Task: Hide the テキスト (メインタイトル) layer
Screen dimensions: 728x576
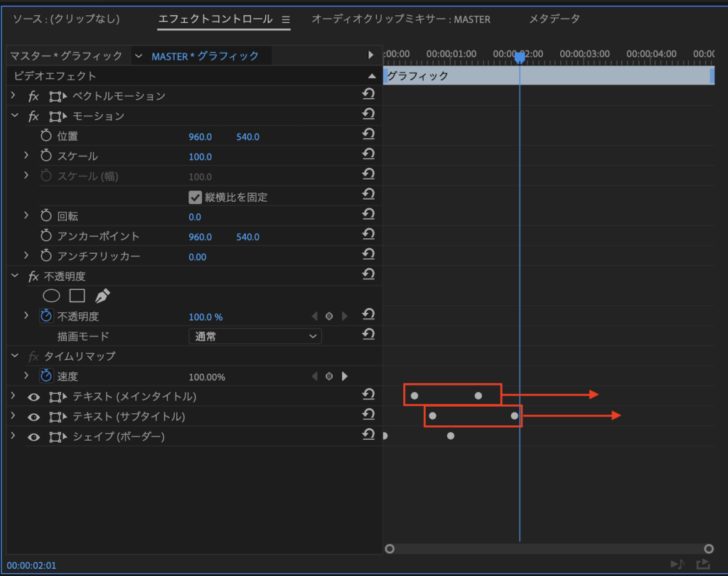Action: [33, 397]
